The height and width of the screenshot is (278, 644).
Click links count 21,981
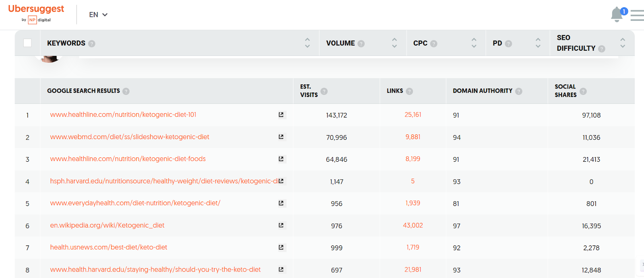(413, 270)
